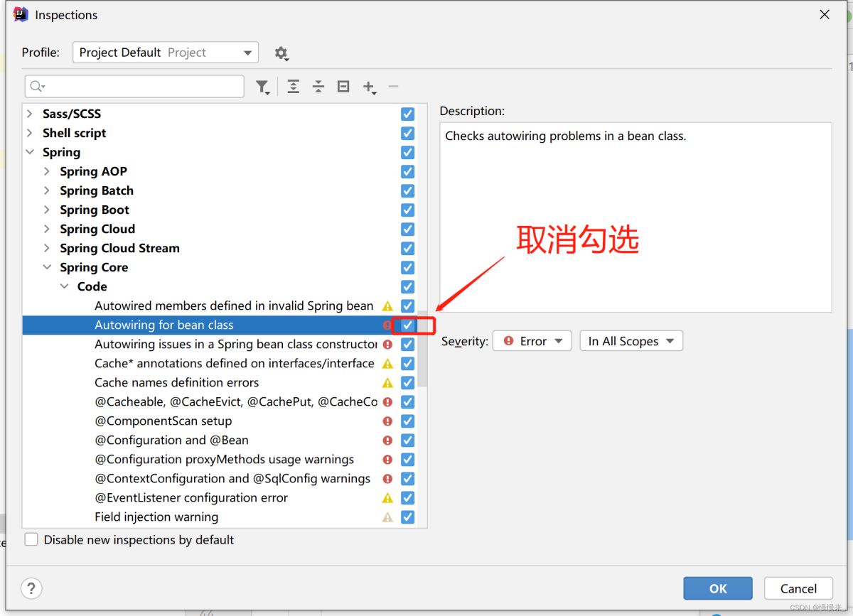Click the IntelliJ IDEA logo in title bar
This screenshot has height=616, width=853.
(21, 14)
